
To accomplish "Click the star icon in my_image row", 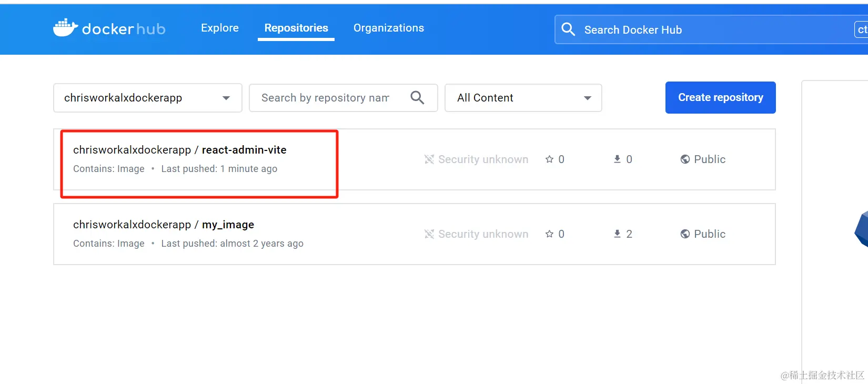I will (549, 234).
